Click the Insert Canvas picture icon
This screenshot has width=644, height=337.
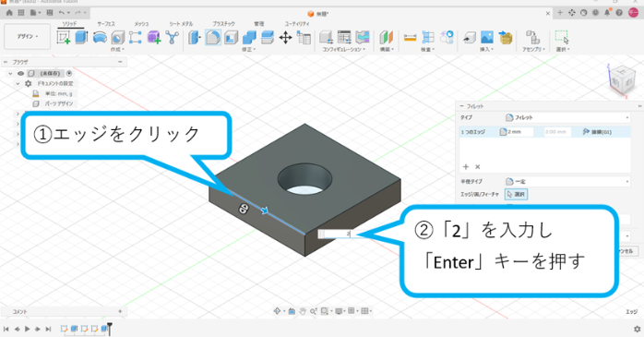(x=487, y=38)
